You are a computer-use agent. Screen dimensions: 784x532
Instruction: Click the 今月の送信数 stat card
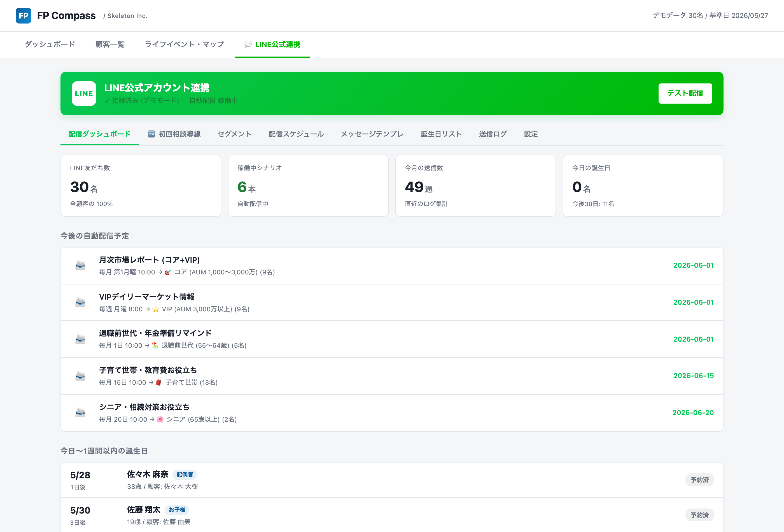476,186
